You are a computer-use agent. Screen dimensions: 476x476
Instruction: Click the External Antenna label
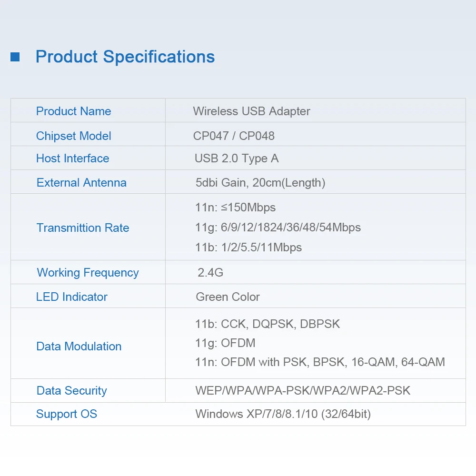pyautogui.click(x=81, y=182)
